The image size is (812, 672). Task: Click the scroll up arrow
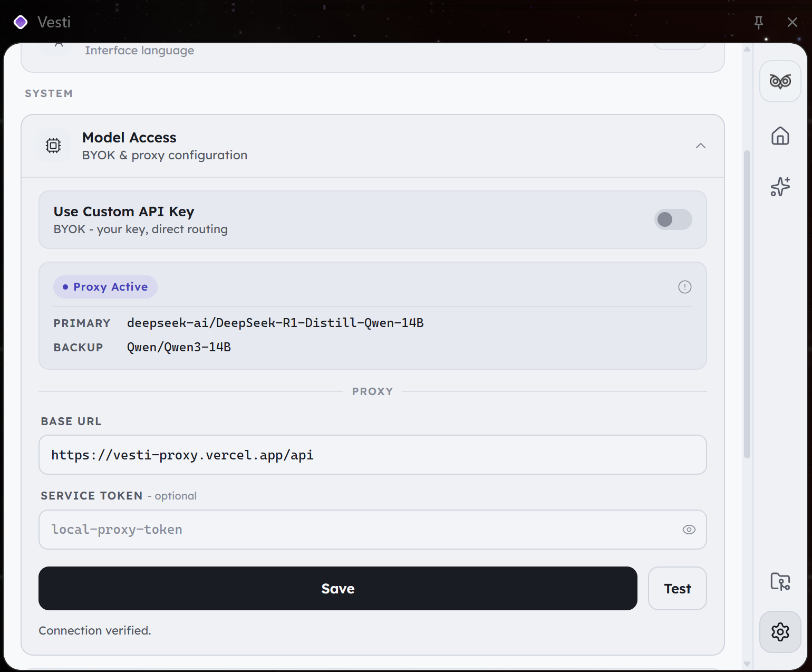[747, 49]
